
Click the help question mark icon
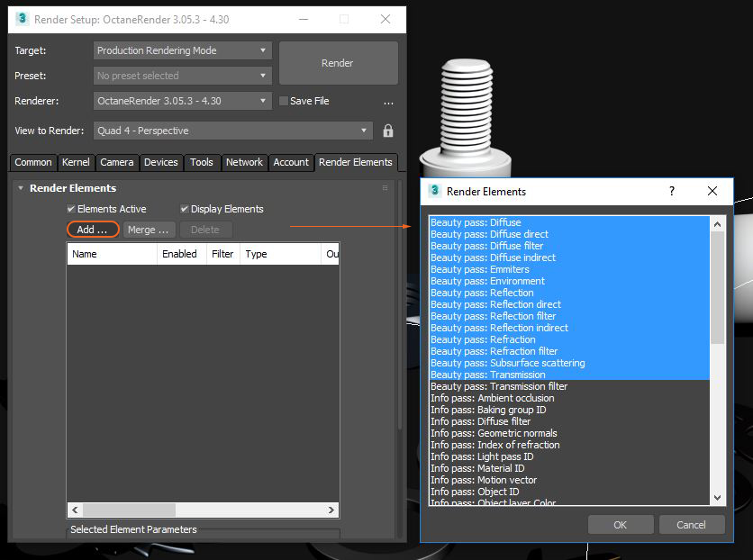[x=671, y=192]
